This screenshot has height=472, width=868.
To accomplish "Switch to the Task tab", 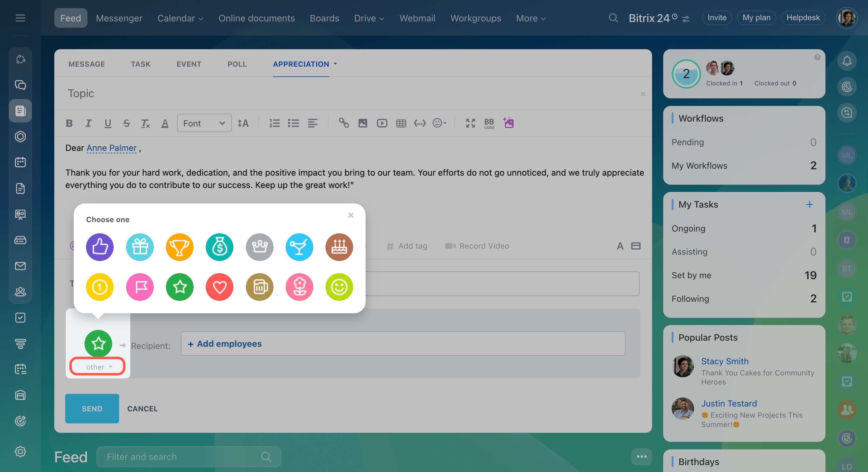I will click(x=141, y=64).
